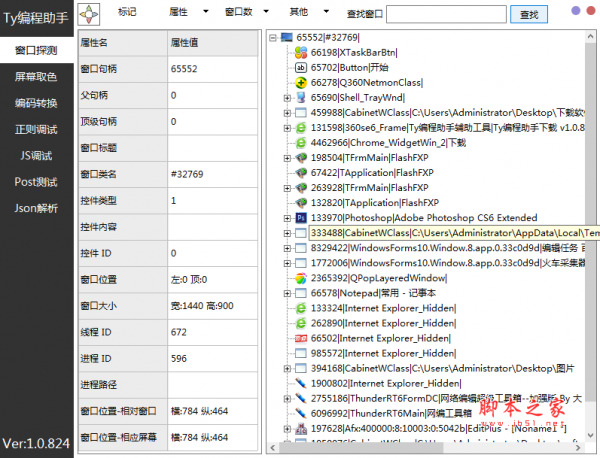Click the 198504 TFrmMain FlashFXP icon

tap(301, 158)
